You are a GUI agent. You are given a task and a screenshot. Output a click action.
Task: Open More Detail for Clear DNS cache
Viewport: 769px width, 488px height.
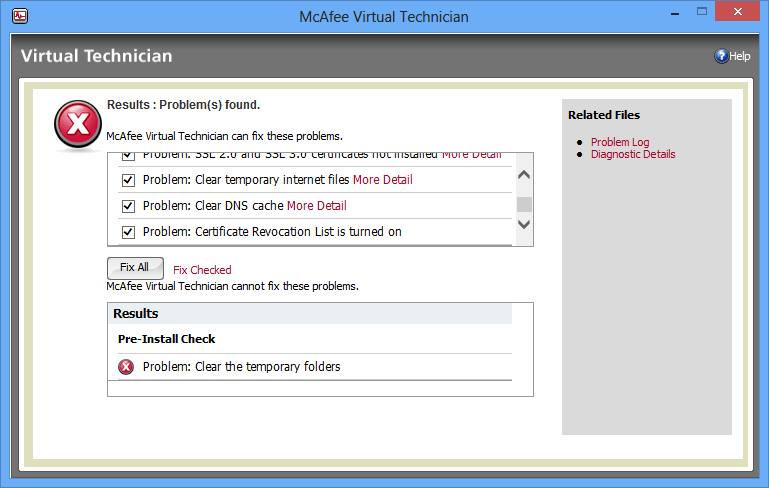click(317, 206)
